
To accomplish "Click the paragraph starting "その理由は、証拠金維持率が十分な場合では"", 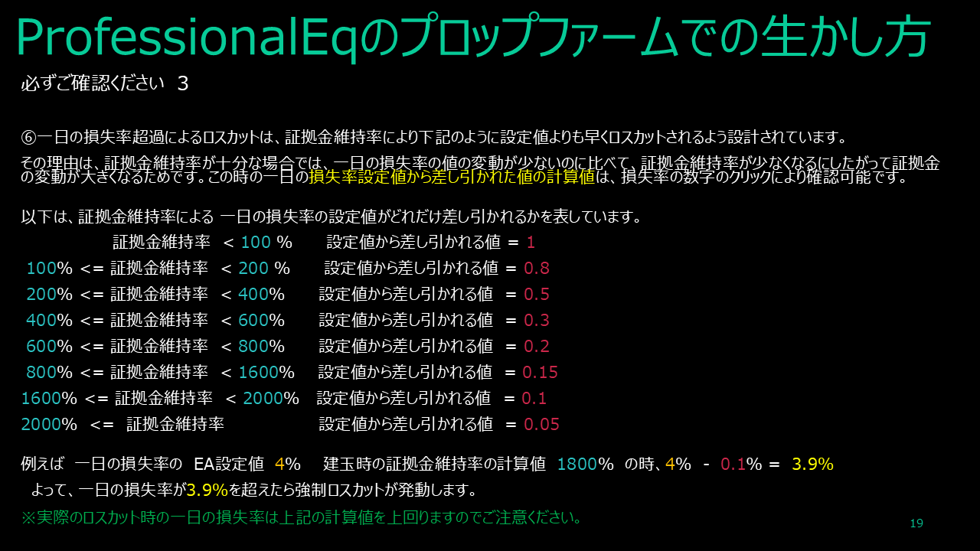I will (480, 170).
